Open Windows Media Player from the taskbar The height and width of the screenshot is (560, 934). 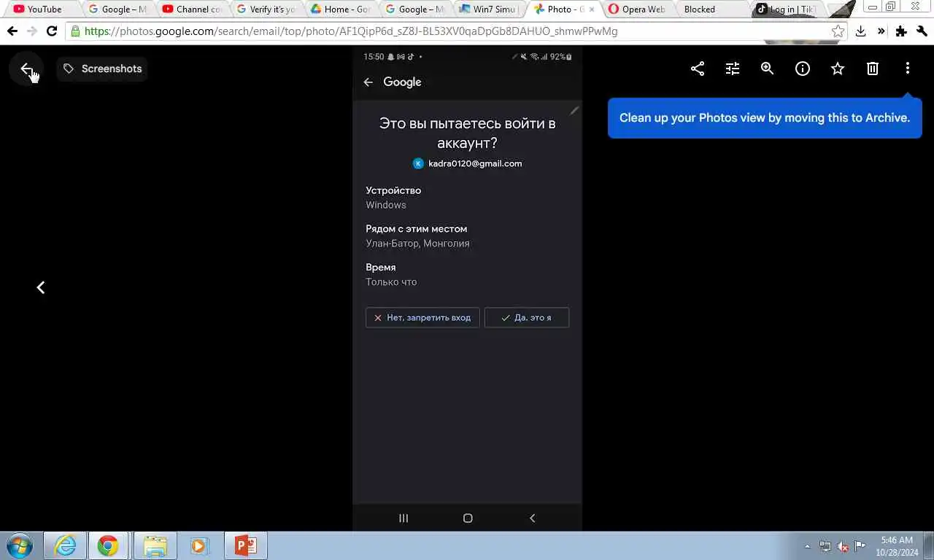pos(199,545)
